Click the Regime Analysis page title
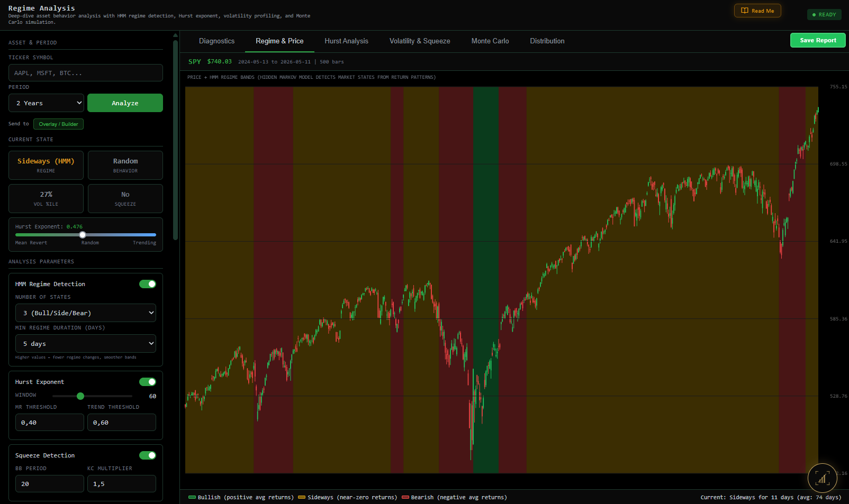849x504 pixels. coord(42,8)
